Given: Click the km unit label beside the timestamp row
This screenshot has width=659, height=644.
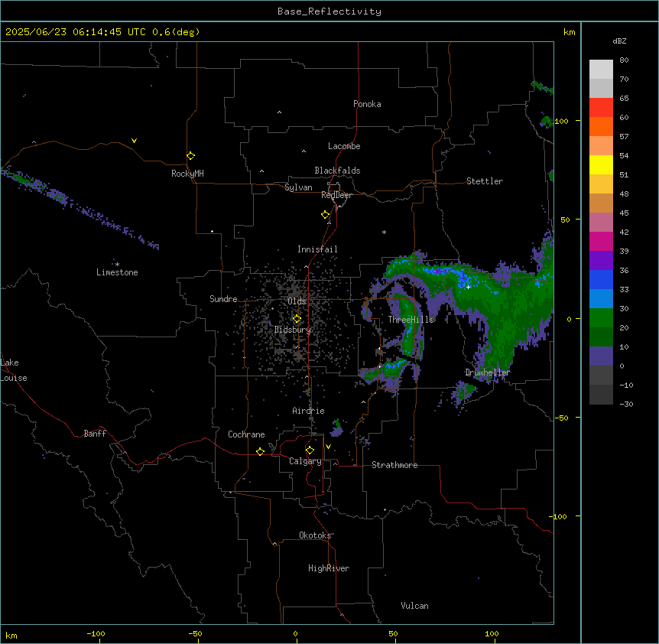Looking at the screenshot, I should pyautogui.click(x=570, y=32).
